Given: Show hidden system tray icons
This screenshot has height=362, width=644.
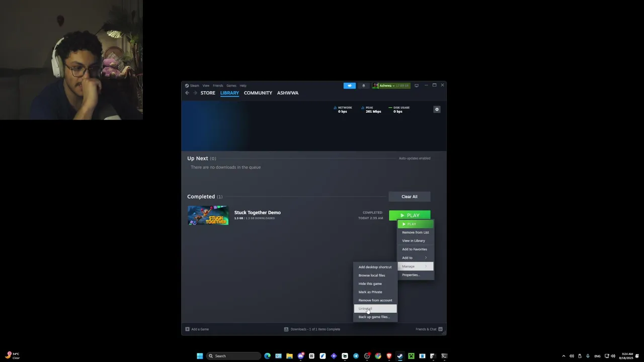Looking at the screenshot, I should pyautogui.click(x=563, y=356).
